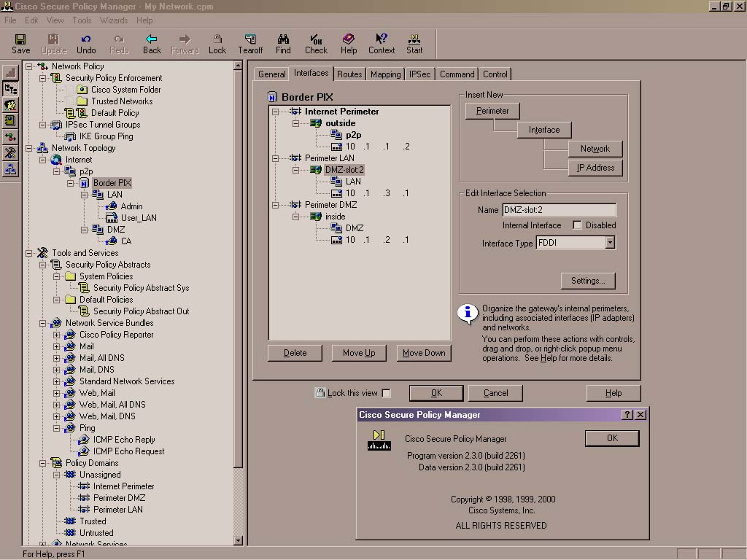Open the Tools menu
Viewport: 747px width, 560px height.
point(82,20)
